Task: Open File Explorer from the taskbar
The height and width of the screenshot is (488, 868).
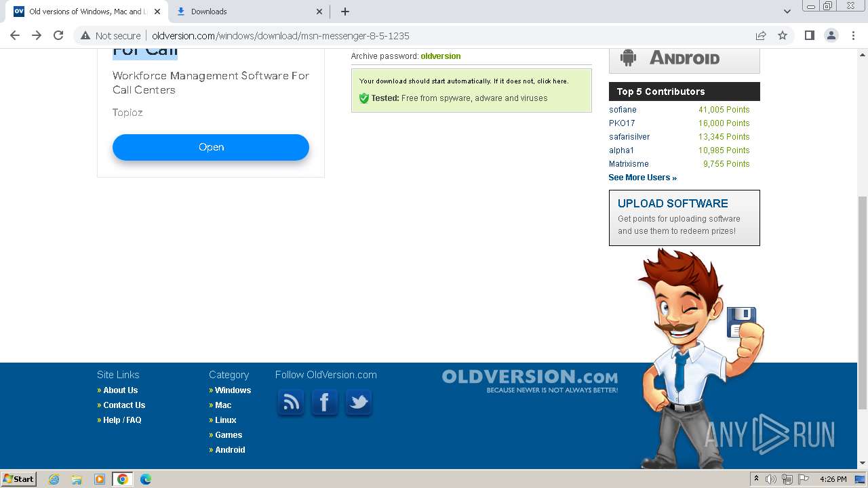Action: point(77,479)
